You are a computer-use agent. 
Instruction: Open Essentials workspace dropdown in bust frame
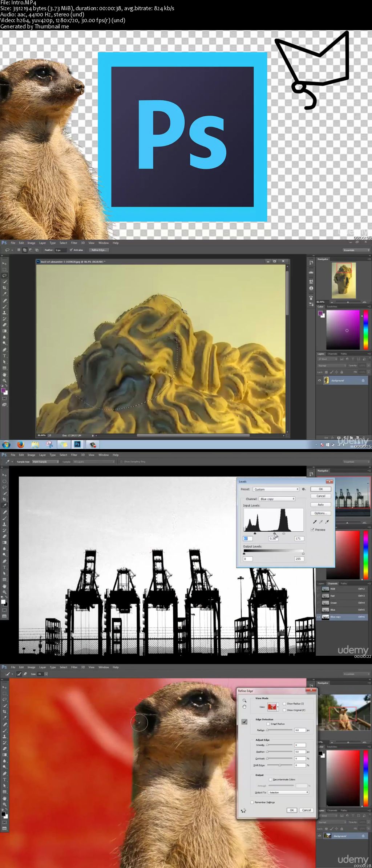(x=356, y=250)
